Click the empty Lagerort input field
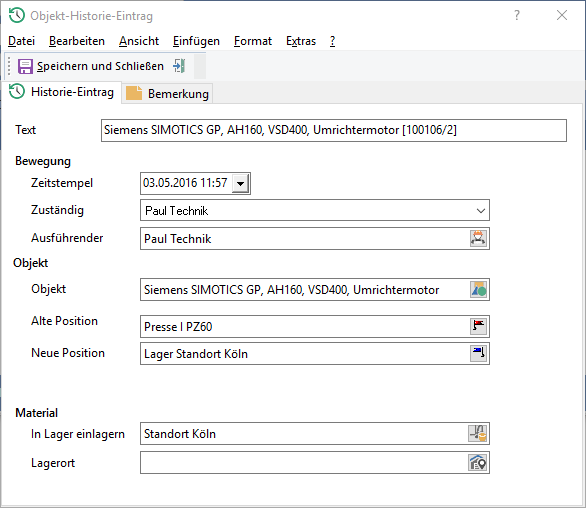586x508 pixels. point(303,463)
